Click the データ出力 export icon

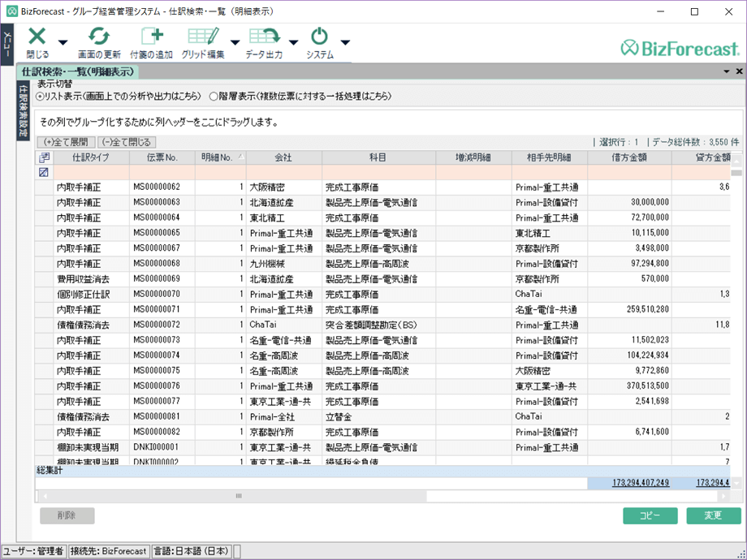tap(264, 42)
